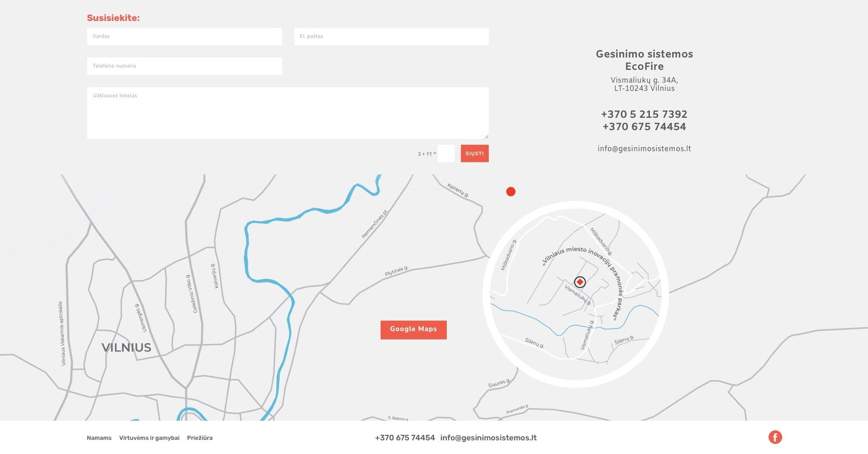The height and width of the screenshot is (454, 868).
Task: Click landline number +370 5 215 7392
Action: (644, 115)
